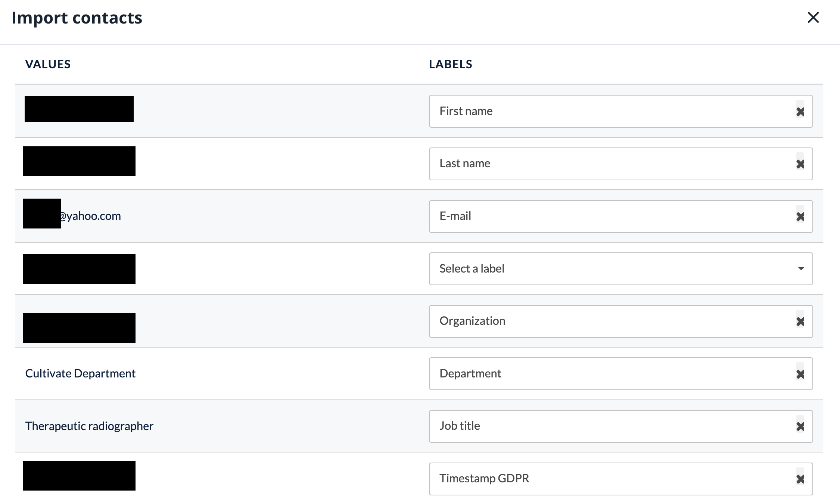Click the yahoo.com email value
Screen dimensions: 840x504
[91, 216]
